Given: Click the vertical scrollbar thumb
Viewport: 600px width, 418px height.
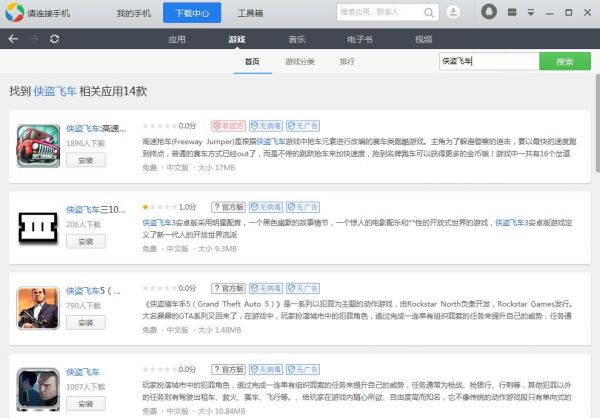Looking at the screenshot, I should click(x=597, y=123).
